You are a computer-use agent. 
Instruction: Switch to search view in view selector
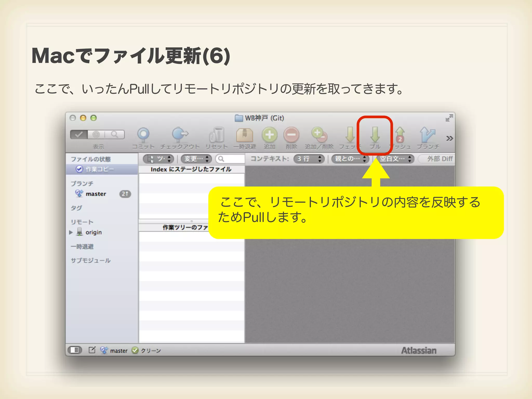(115, 135)
